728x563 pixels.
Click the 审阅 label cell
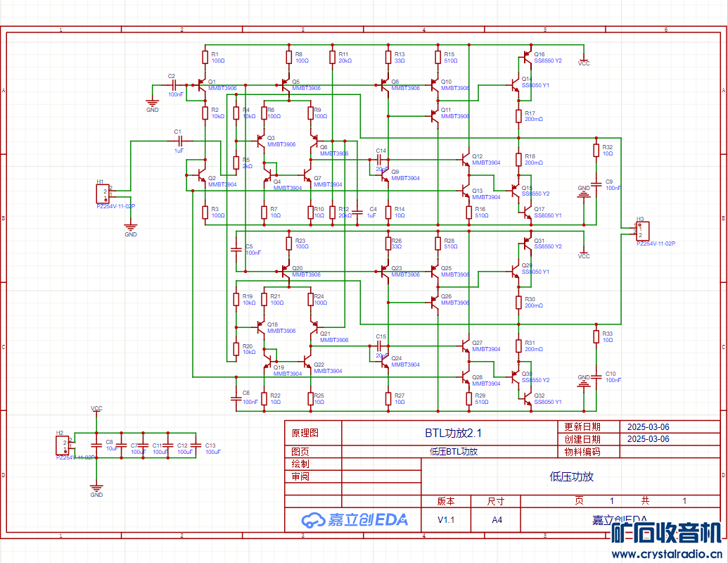tap(313, 476)
